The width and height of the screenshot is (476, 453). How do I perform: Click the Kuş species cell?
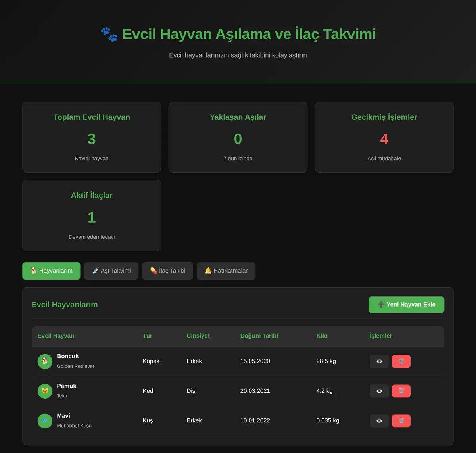[148, 420]
